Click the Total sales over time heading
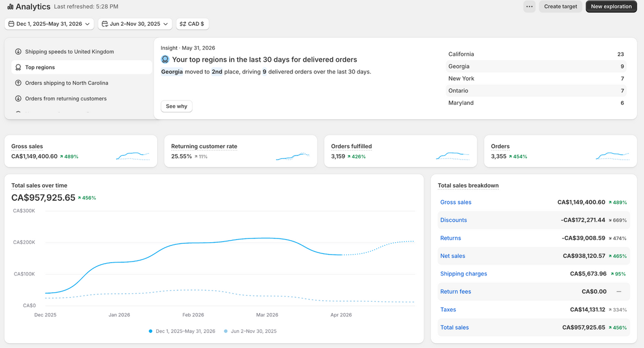644x348 pixels. pyautogui.click(x=39, y=185)
